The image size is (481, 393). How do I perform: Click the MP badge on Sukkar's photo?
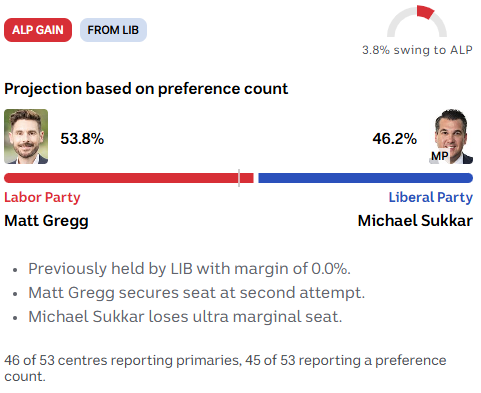point(439,156)
